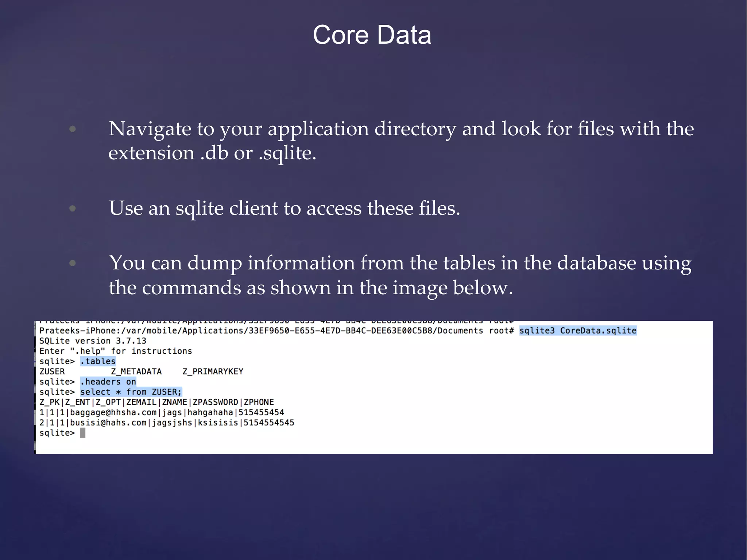Click the 'Enter ".help" for instructions' line
The image size is (747, 560).
pos(116,351)
